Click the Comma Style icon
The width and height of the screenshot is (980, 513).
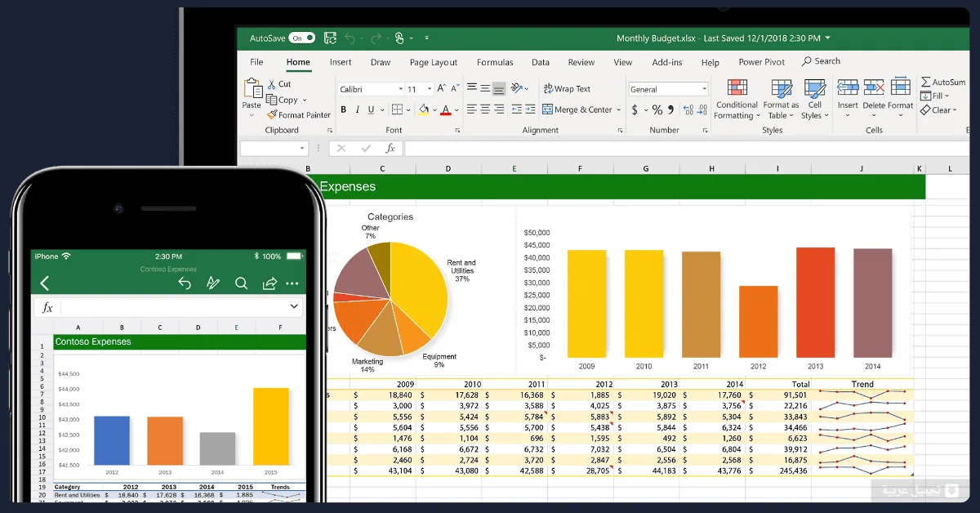point(671,109)
